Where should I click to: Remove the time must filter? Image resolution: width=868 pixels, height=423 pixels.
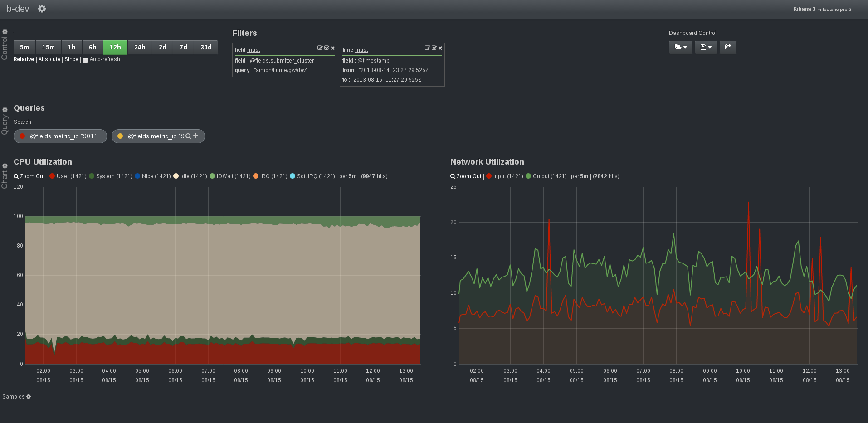point(440,48)
